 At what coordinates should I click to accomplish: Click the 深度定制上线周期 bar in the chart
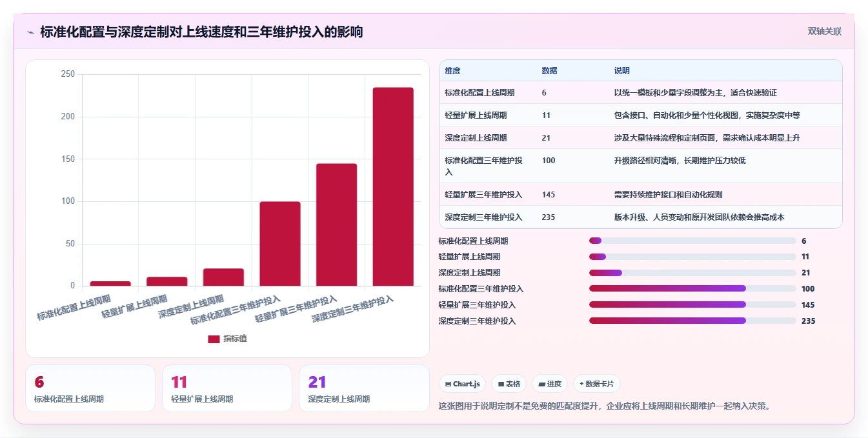click(x=223, y=277)
